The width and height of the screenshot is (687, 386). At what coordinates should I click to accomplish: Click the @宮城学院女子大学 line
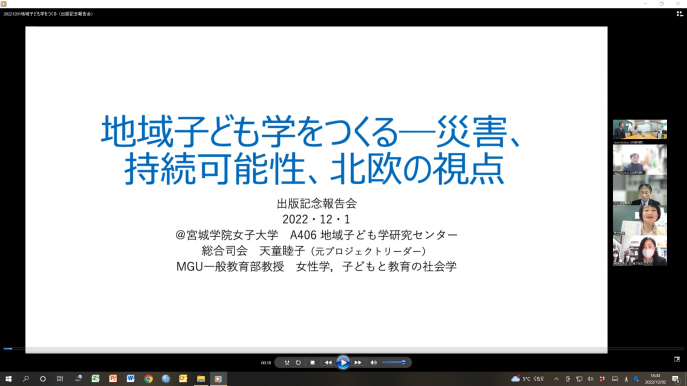click(x=316, y=235)
